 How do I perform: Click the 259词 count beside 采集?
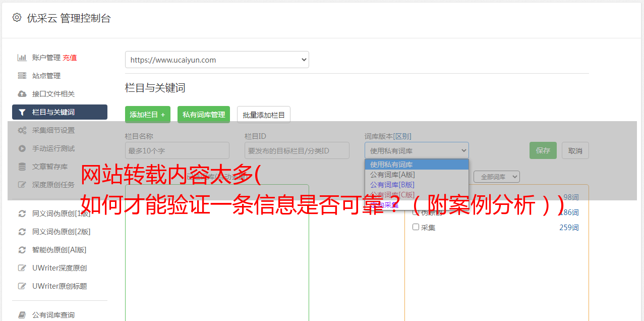tap(569, 228)
